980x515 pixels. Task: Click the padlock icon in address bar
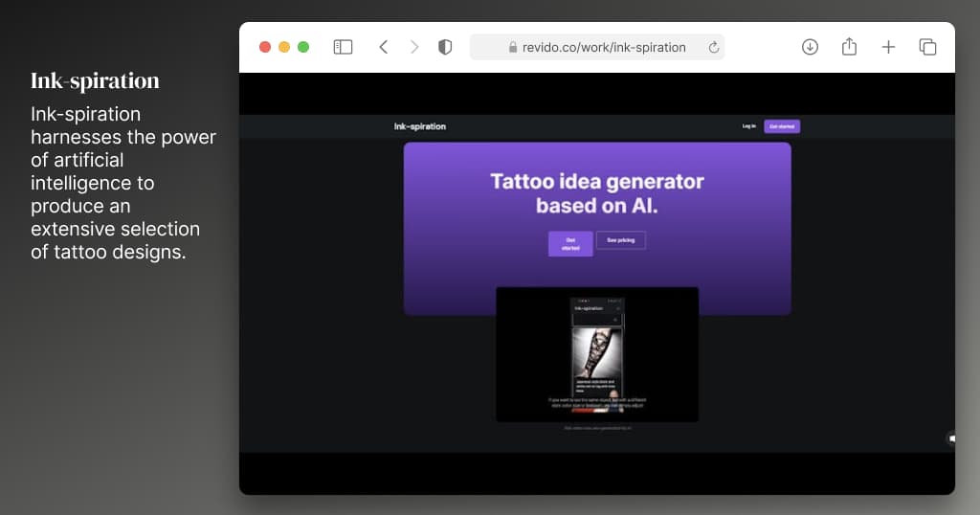click(513, 48)
